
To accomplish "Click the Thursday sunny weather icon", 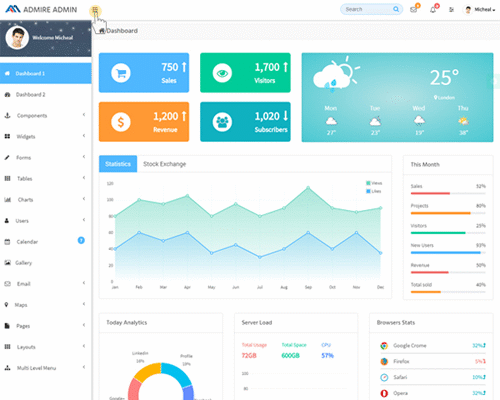I will click(463, 121).
